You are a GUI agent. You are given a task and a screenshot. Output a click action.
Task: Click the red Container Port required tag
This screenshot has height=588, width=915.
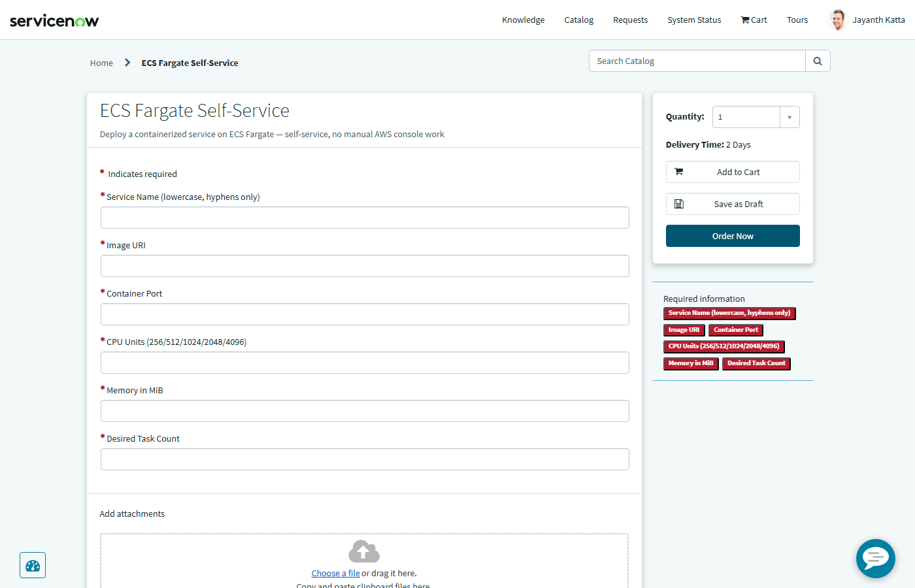[x=736, y=330]
